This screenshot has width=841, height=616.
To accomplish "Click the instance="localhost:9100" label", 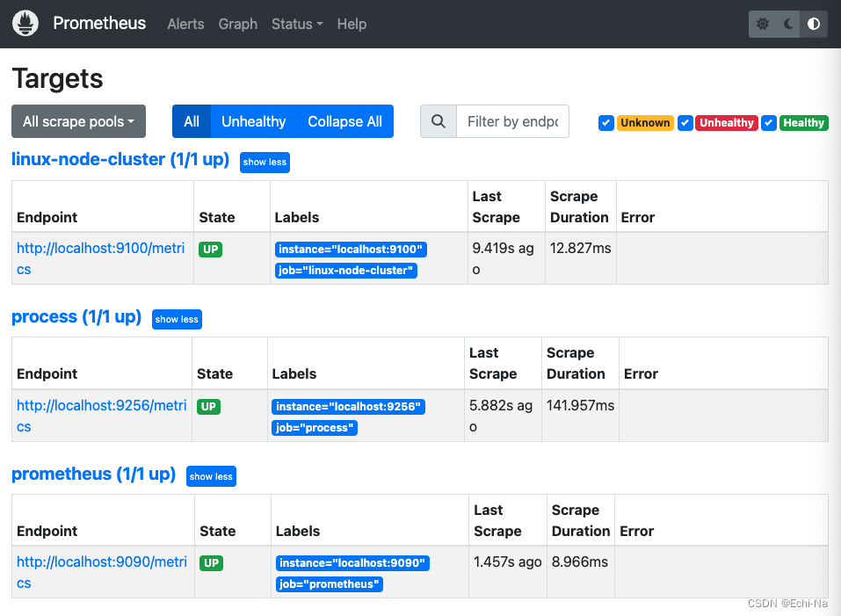I will 351,250.
